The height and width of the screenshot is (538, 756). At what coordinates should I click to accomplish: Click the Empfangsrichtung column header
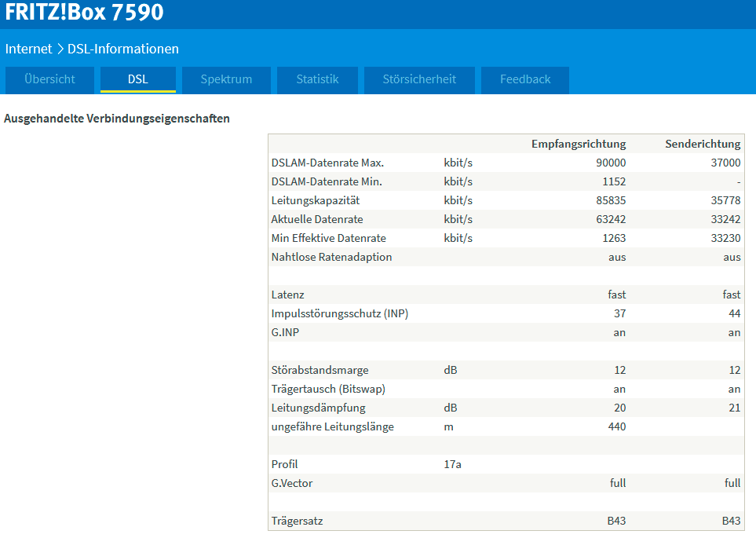[x=579, y=144]
